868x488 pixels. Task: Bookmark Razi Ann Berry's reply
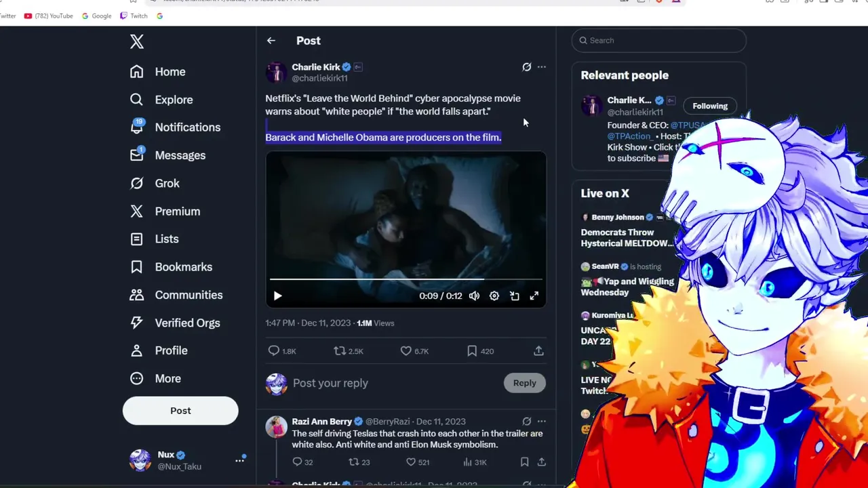point(524,462)
